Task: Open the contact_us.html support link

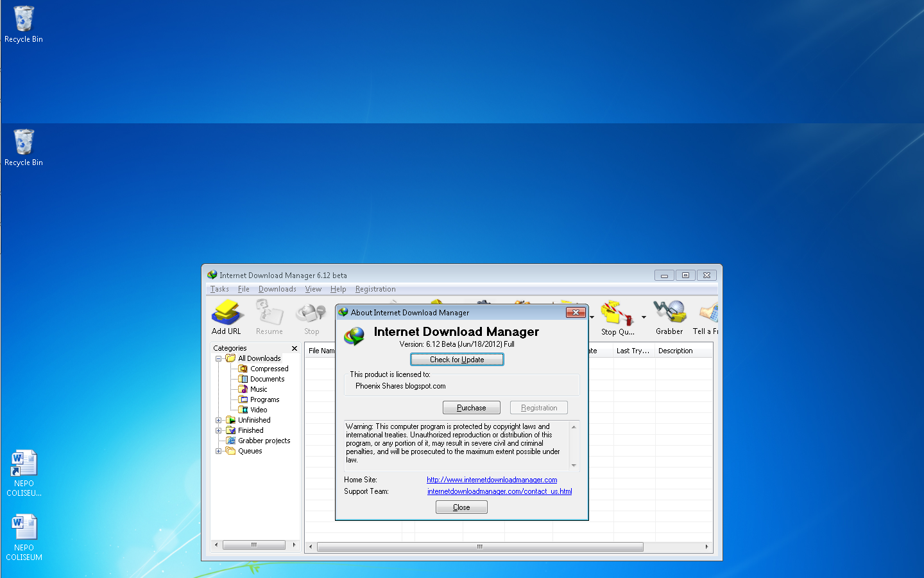Action: click(x=499, y=491)
